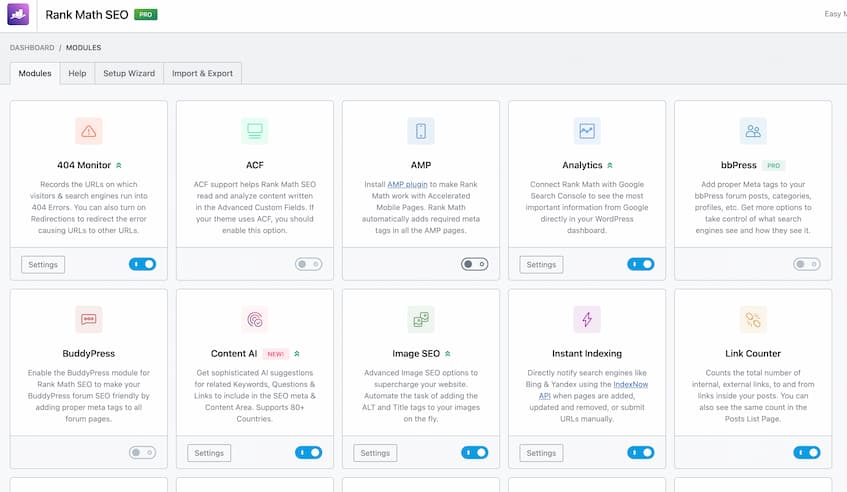This screenshot has width=847, height=492.
Task: Open the Help tab
Action: point(77,73)
